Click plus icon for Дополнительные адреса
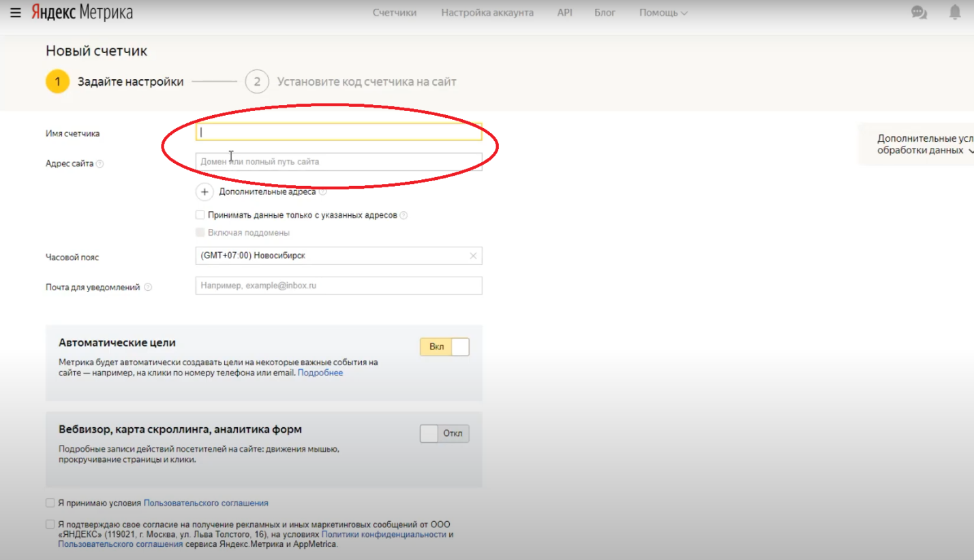 click(x=204, y=192)
